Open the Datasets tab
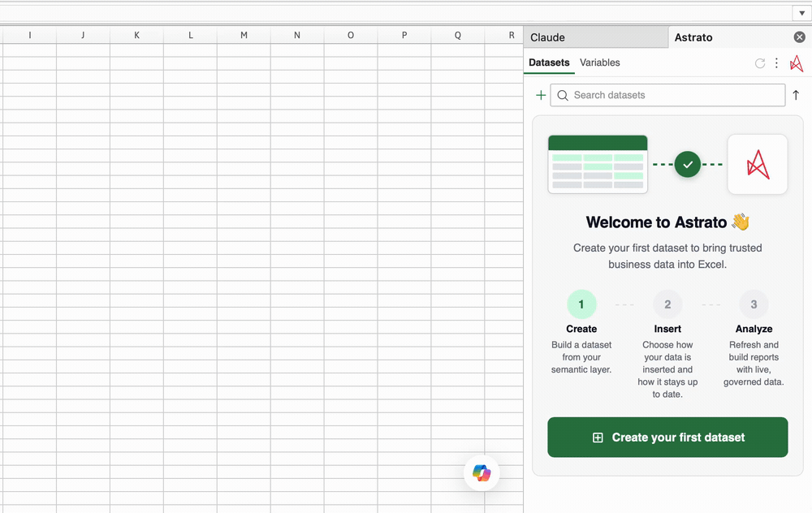812x513 pixels. pyautogui.click(x=549, y=63)
